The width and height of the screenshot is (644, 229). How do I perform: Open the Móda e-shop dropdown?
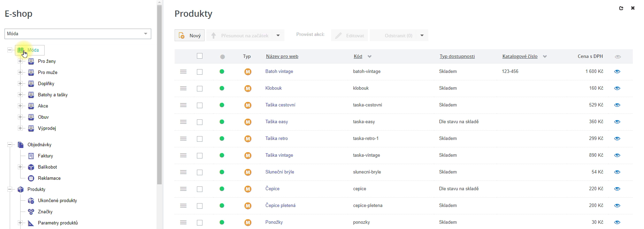(146, 34)
